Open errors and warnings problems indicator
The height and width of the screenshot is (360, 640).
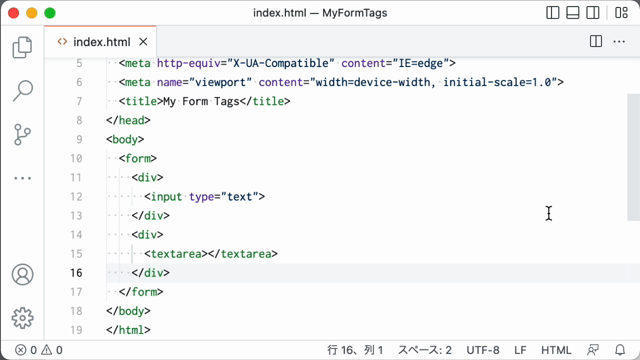click(39, 350)
